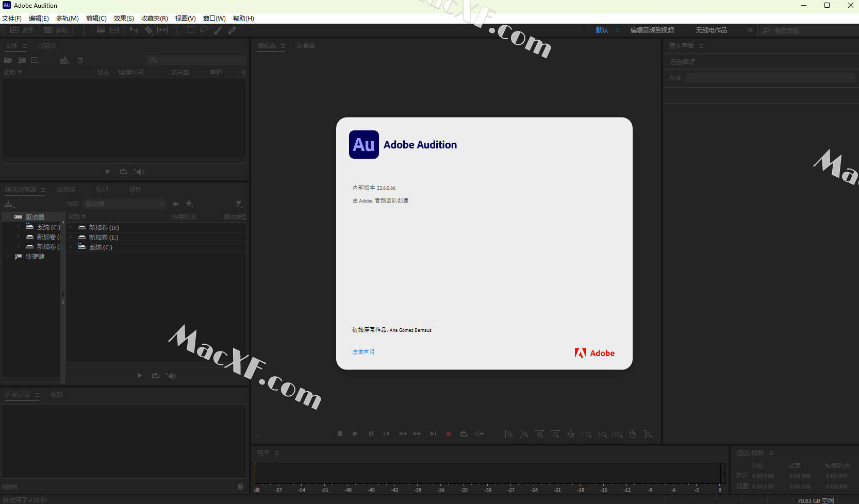Toggle the spectral frequency display icon
The height and width of the screenshot is (504, 859).
point(101,30)
